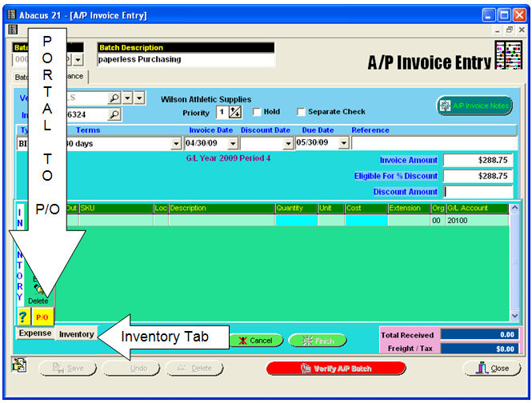Click the Undo button
532x403 pixels.
(130, 369)
